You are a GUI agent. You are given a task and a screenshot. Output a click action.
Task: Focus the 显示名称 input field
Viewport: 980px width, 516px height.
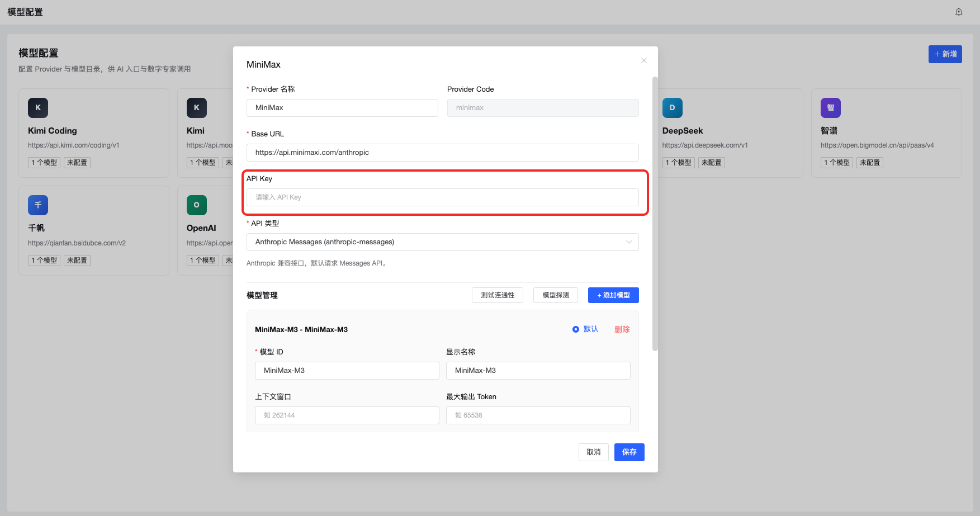click(538, 371)
